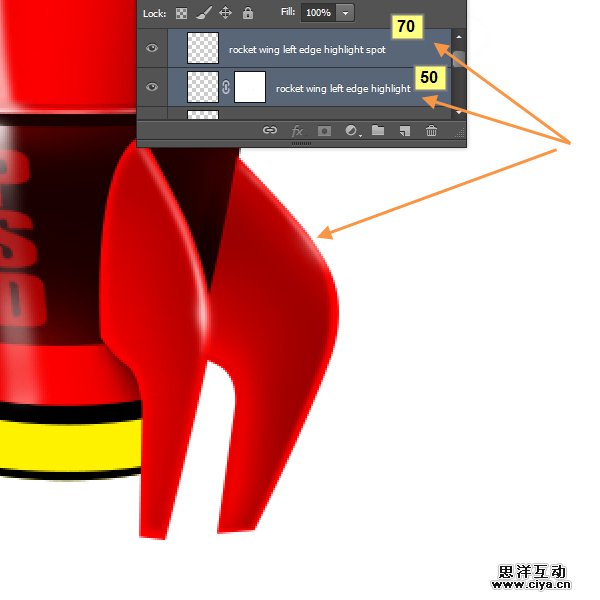Click the link layers icon
Image resolution: width=600 pixels, height=600 pixels.
pos(270,130)
